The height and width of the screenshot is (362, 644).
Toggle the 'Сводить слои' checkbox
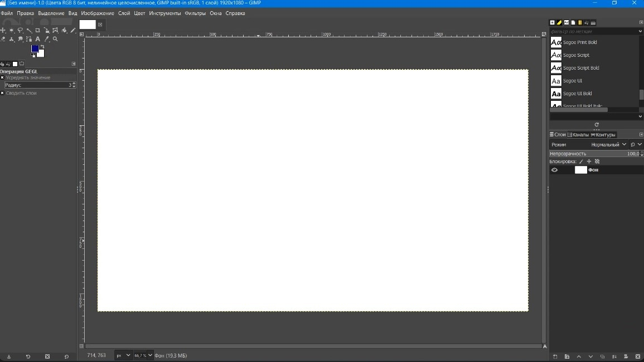pos(2,93)
